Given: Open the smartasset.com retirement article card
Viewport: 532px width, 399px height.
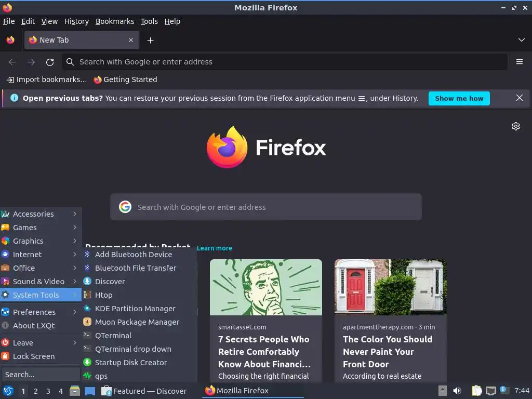Looking at the screenshot, I should (x=266, y=321).
